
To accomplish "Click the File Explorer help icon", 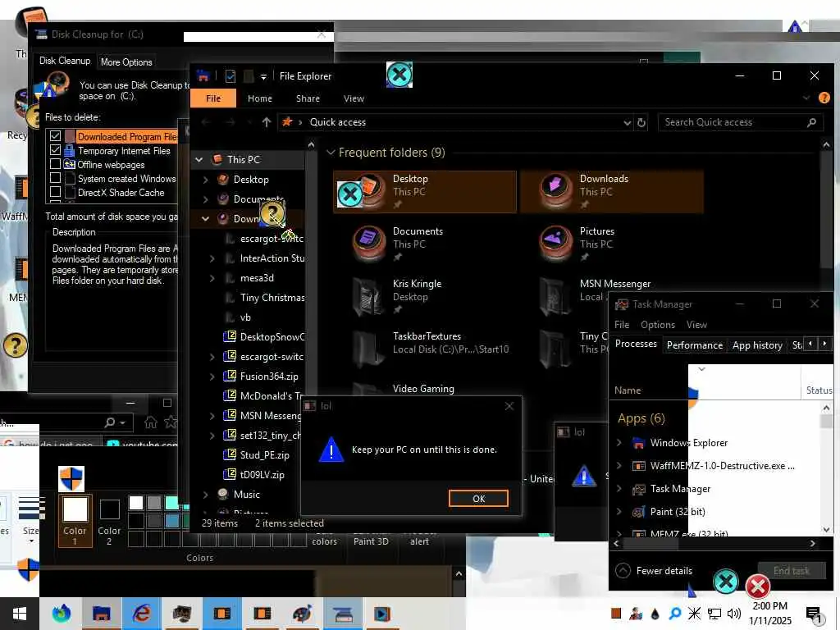I will click(x=824, y=98).
